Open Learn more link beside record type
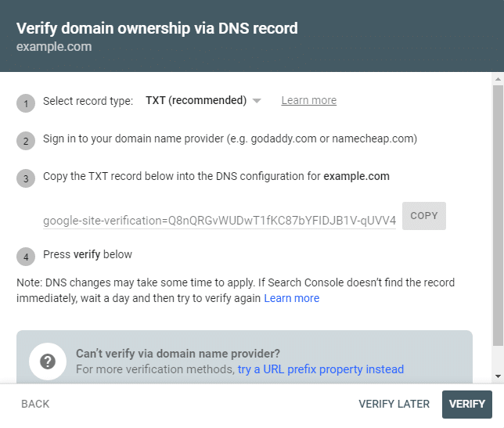The width and height of the screenshot is (504, 428). pyautogui.click(x=309, y=101)
